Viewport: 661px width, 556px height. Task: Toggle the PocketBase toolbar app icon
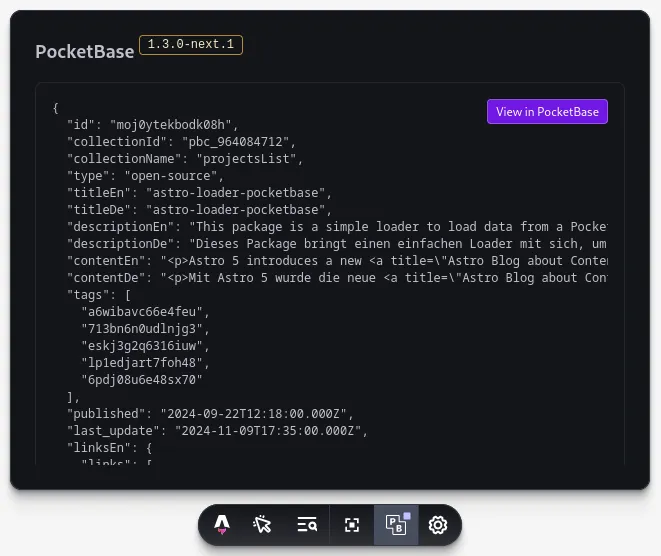(396, 525)
